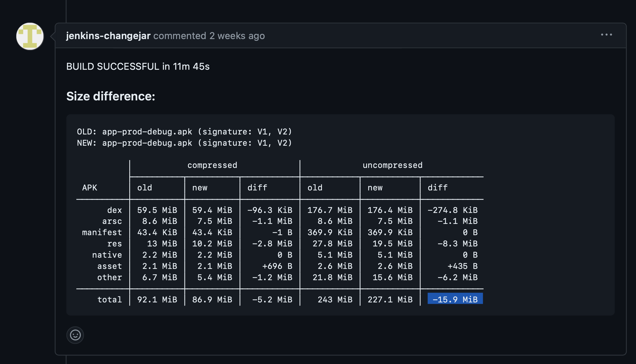
Task: Click the '−6.2 MiB' other diff
Action: [x=458, y=277]
